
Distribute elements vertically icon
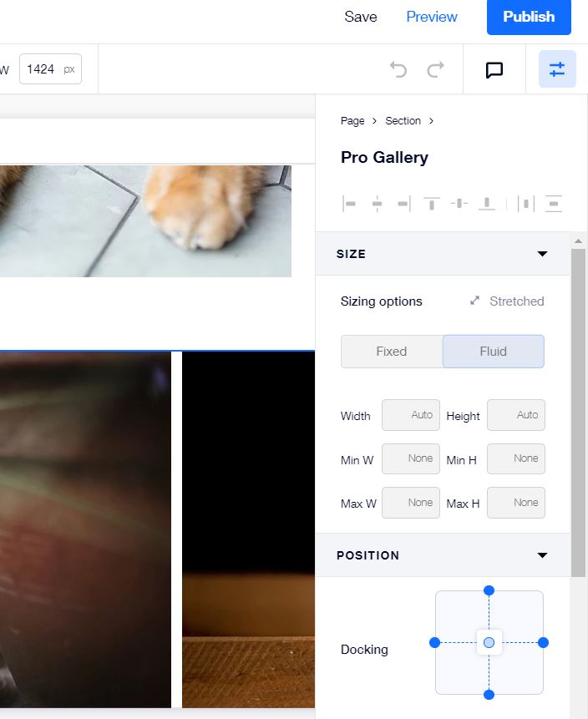pos(554,204)
